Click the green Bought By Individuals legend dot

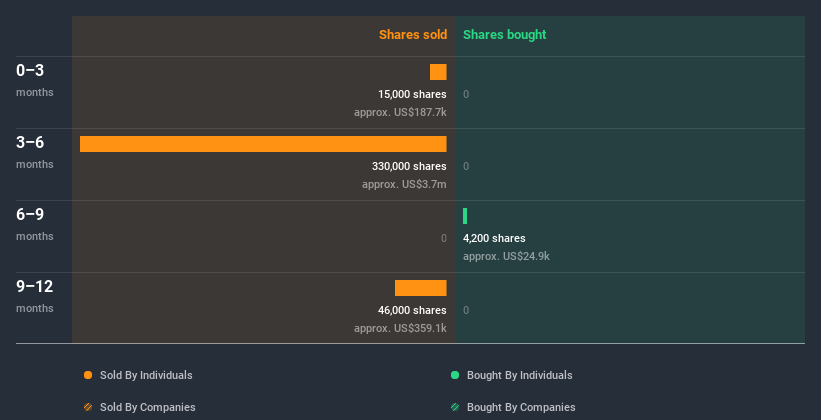click(455, 375)
